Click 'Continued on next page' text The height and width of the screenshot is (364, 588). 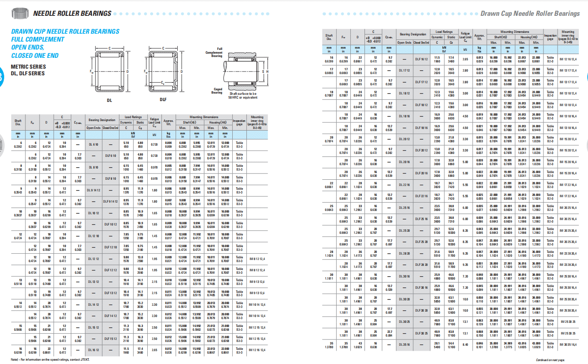[x=550, y=360]
